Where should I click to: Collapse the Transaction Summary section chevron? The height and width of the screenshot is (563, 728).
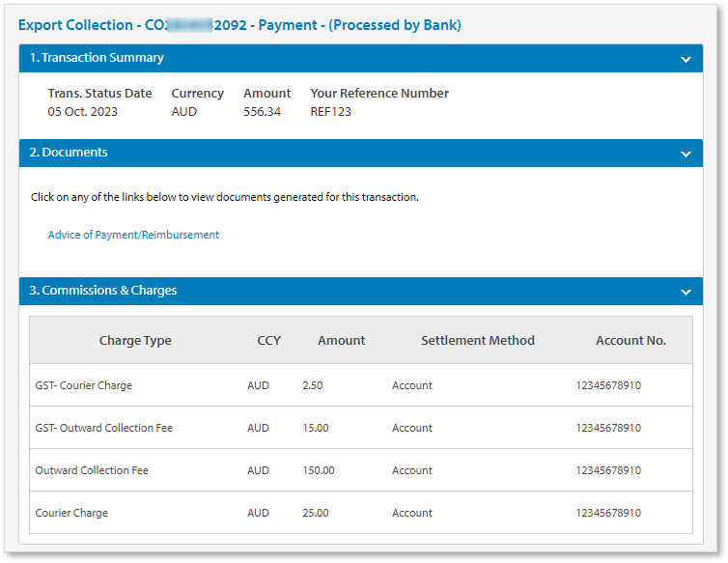tap(686, 59)
